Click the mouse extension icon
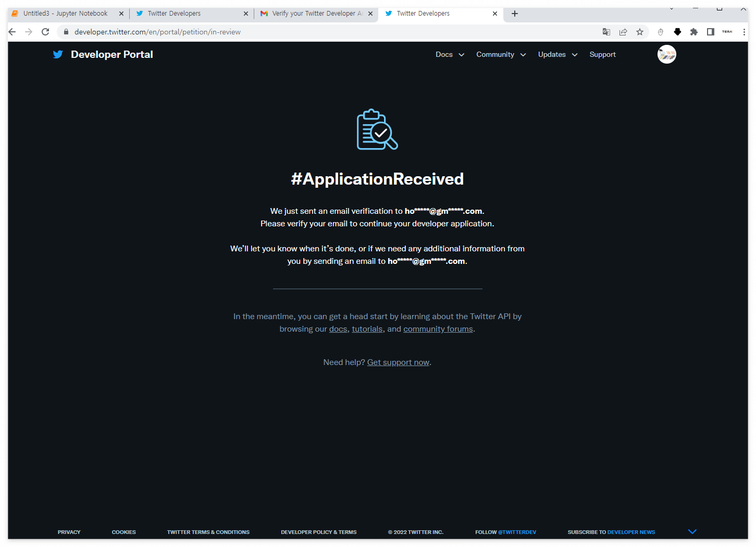 [661, 32]
